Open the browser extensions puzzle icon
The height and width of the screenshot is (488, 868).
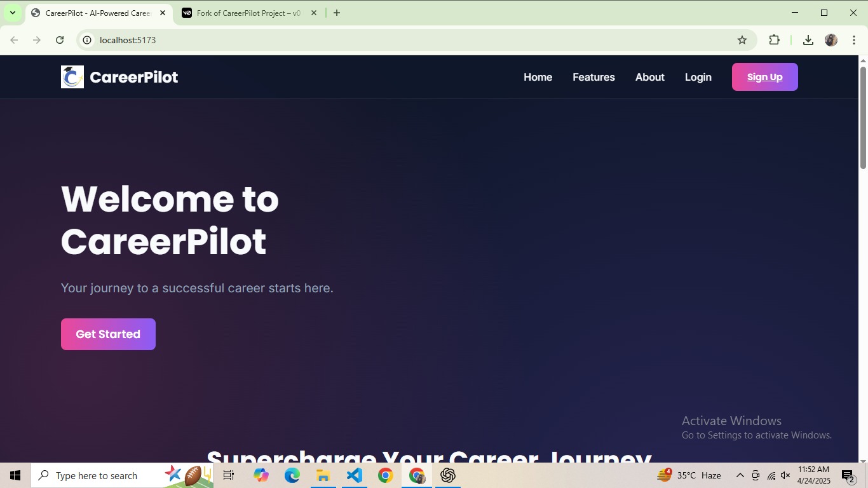(774, 40)
